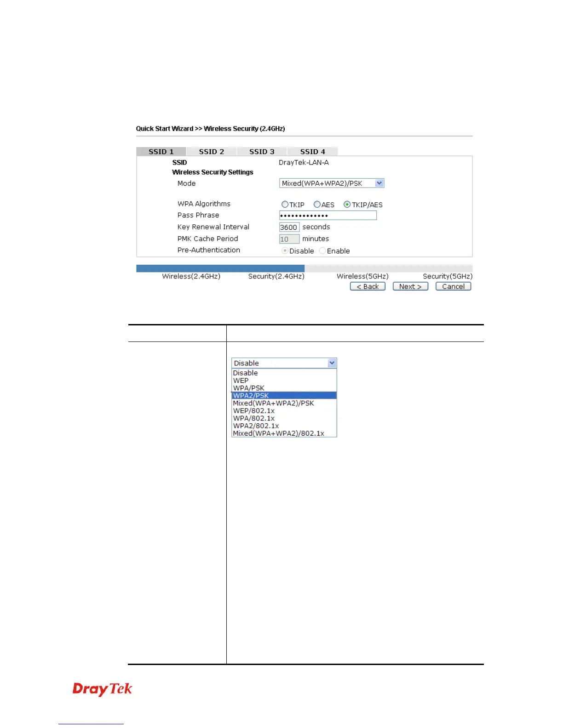Open the SSID 3 tab

(262, 152)
